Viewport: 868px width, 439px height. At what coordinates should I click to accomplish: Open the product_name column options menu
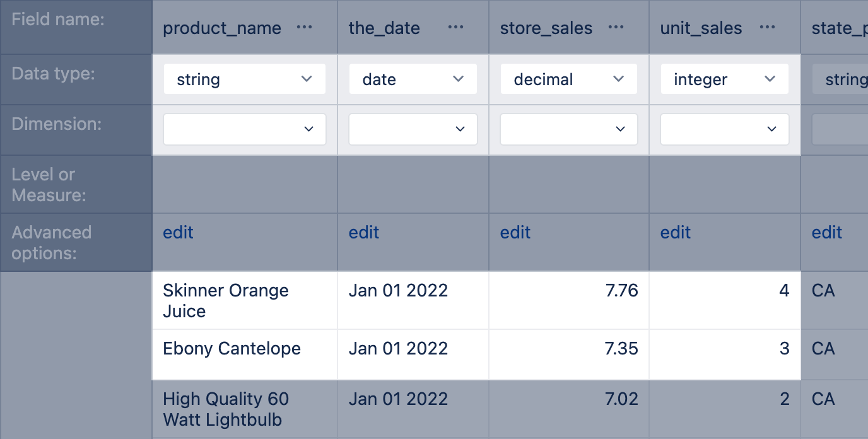(304, 27)
